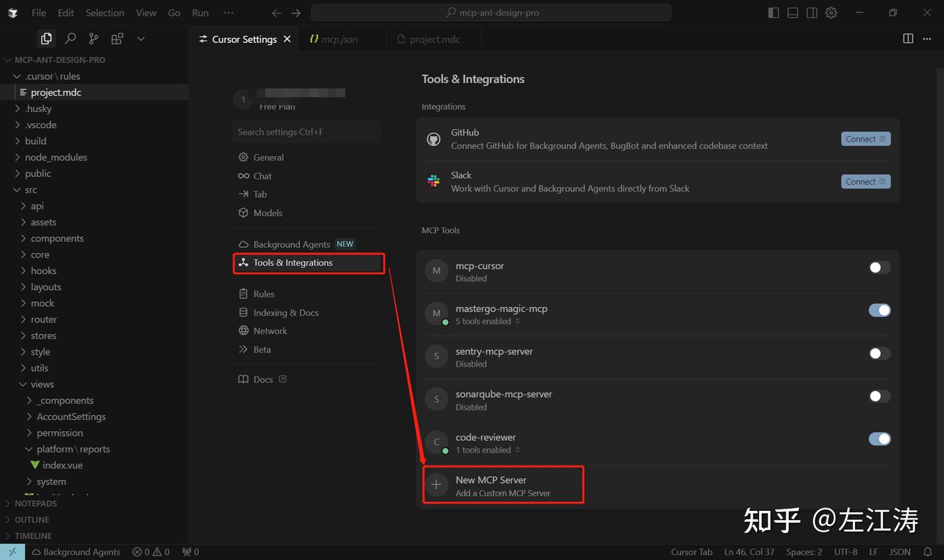Expand code-reviewer 1 tools enabled list
The image size is (944, 560).
(x=488, y=451)
